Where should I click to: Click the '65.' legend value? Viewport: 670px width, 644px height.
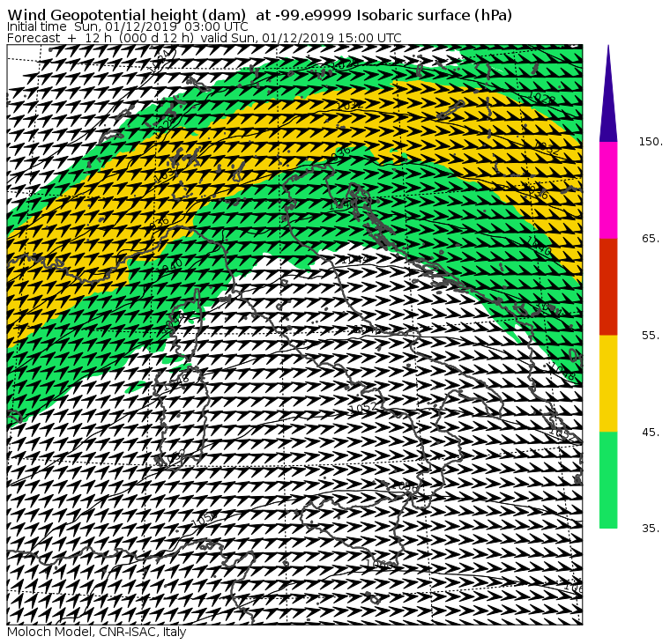click(x=651, y=238)
